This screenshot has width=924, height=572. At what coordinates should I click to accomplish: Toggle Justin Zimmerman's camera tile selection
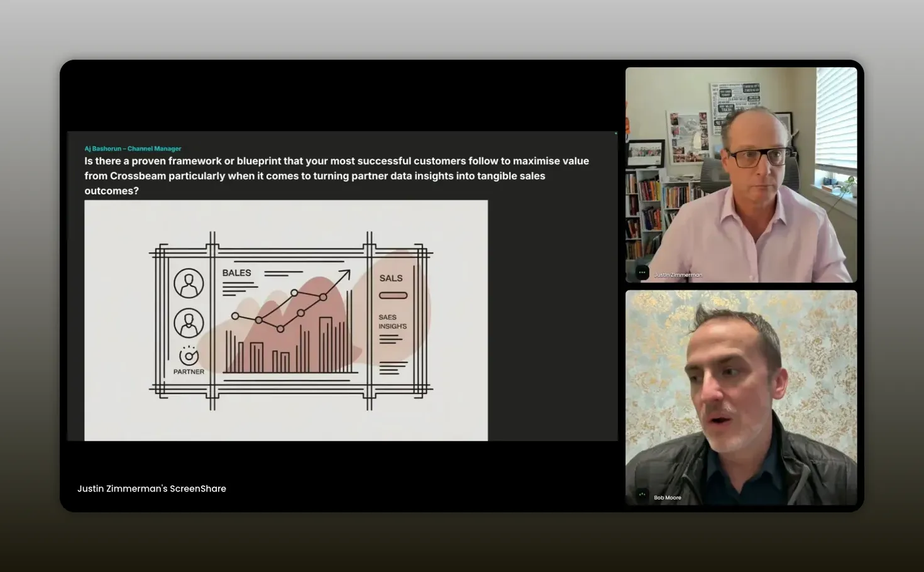tap(740, 174)
